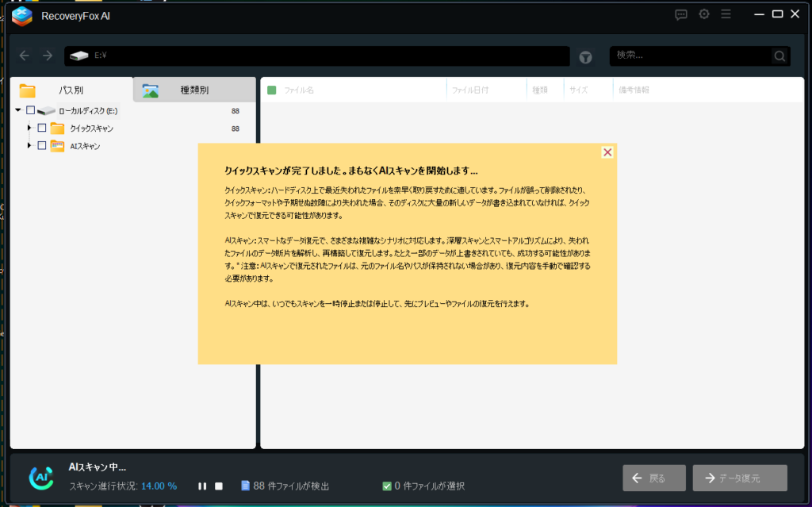Close the yellow scan info popup

pos(607,152)
